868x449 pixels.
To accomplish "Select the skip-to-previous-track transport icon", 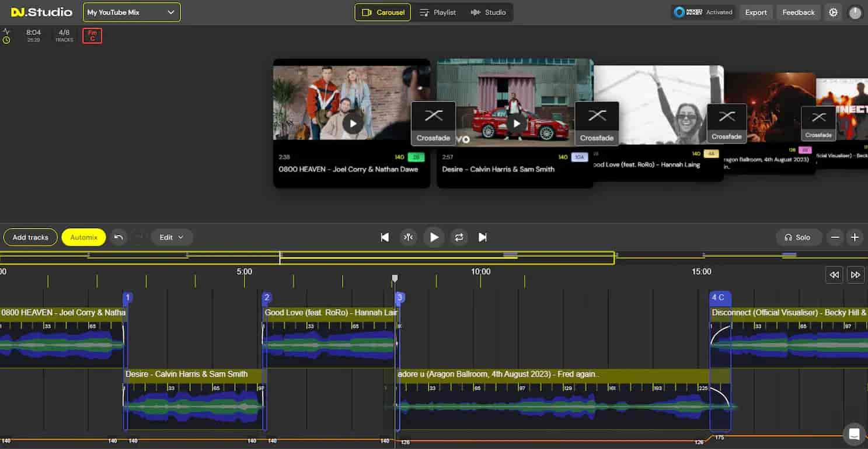I will (385, 237).
